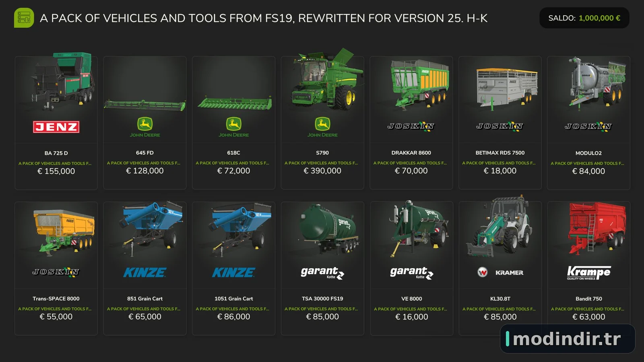Choose the VE 8000 slurry tanker image
The width and height of the screenshot is (644, 362).
[x=419, y=228]
